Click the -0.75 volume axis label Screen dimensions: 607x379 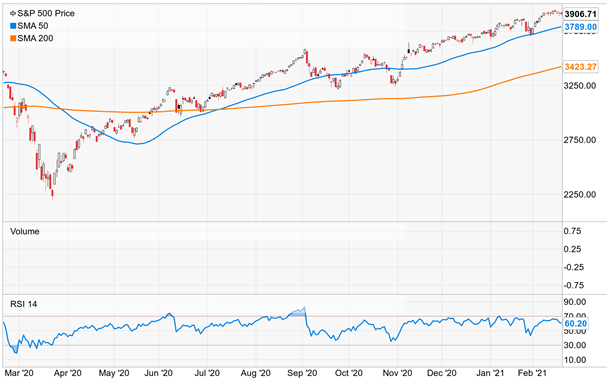click(x=573, y=286)
